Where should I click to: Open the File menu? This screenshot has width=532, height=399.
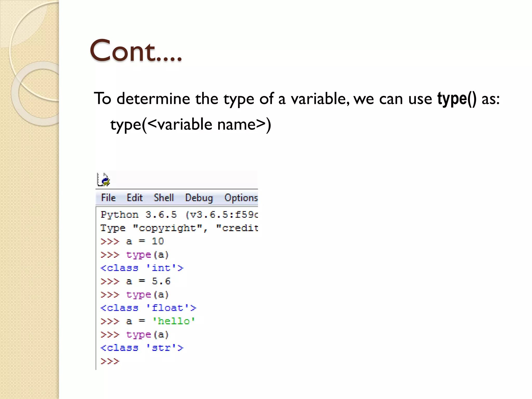tap(108, 198)
